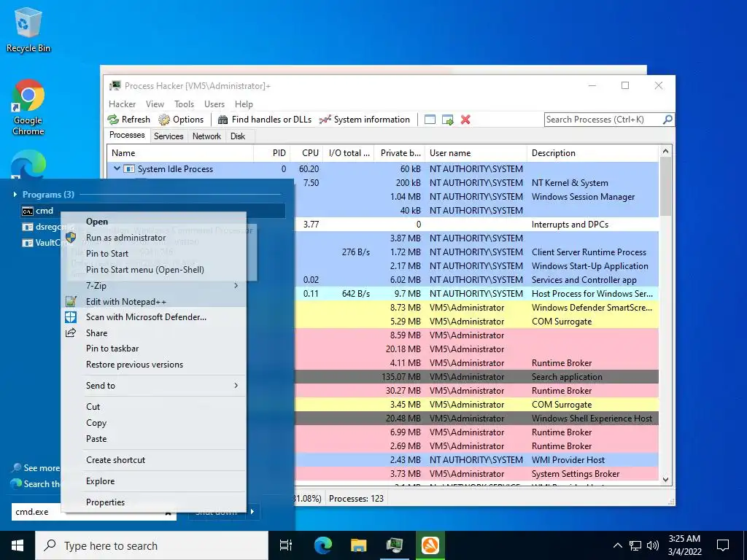The image size is (747, 560).
Task: Open the Hacker menu
Action: (122, 104)
